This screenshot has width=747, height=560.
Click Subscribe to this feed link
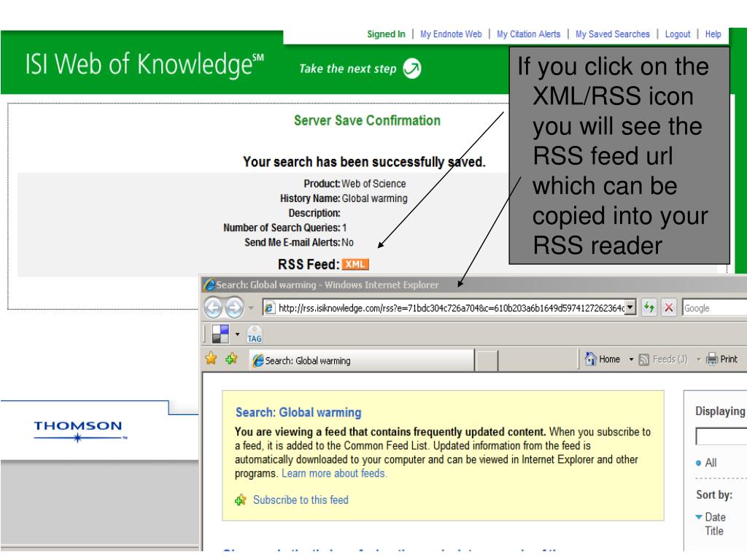tap(301, 500)
